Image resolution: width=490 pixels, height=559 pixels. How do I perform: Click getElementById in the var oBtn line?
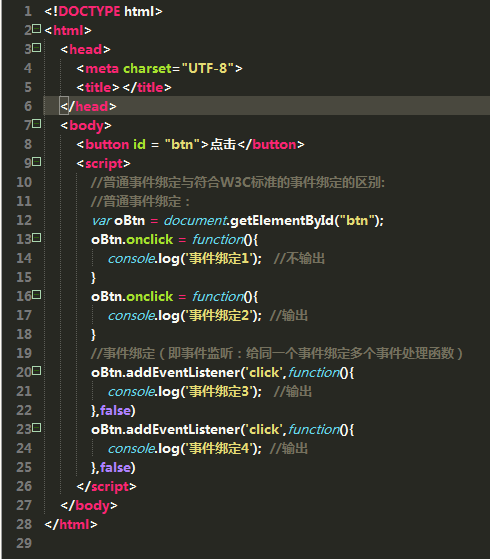282,221
